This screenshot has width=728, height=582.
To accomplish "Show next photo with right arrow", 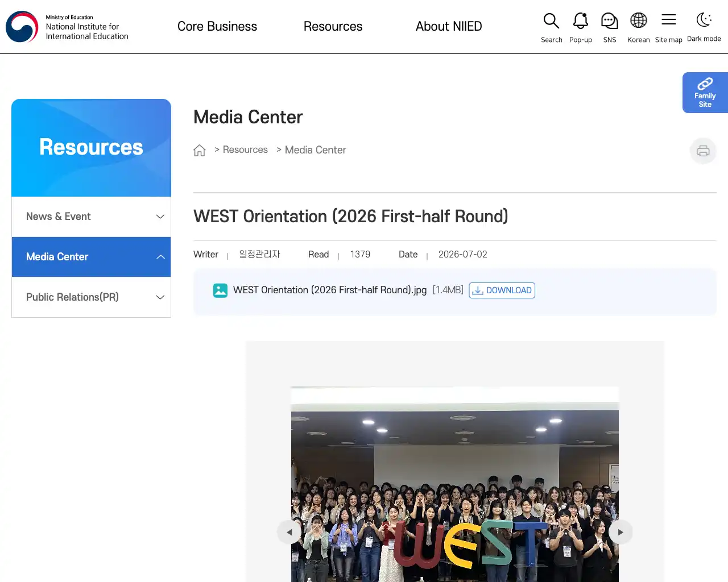I will [x=621, y=532].
